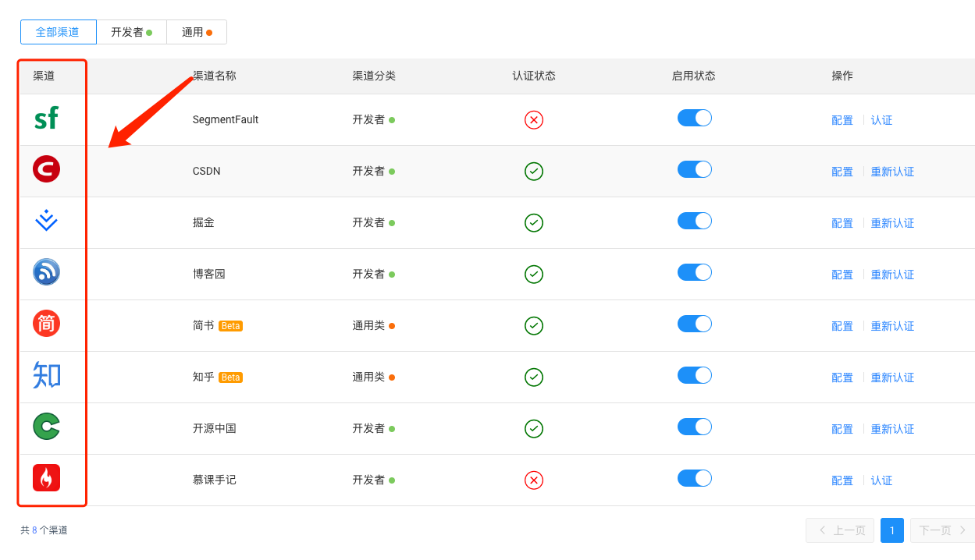This screenshot has height=560, width=975.
Task: Click 博客园's verified status check icon
Action: click(x=534, y=275)
